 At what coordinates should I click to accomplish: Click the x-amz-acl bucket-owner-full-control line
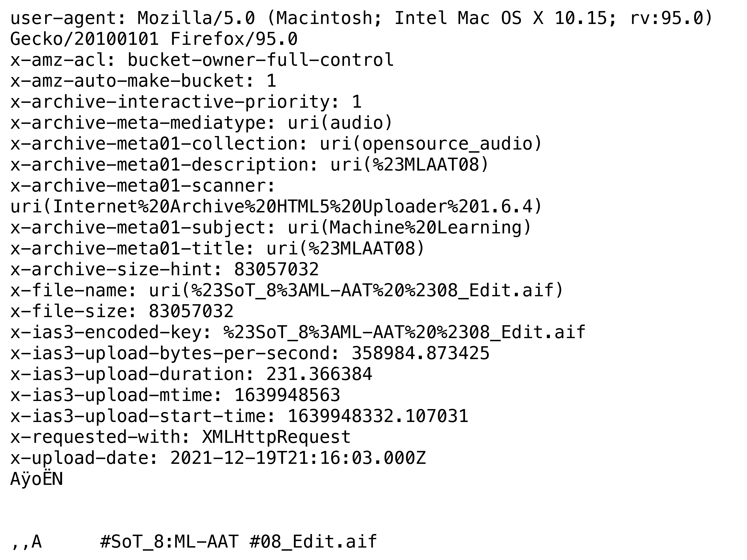(202, 60)
